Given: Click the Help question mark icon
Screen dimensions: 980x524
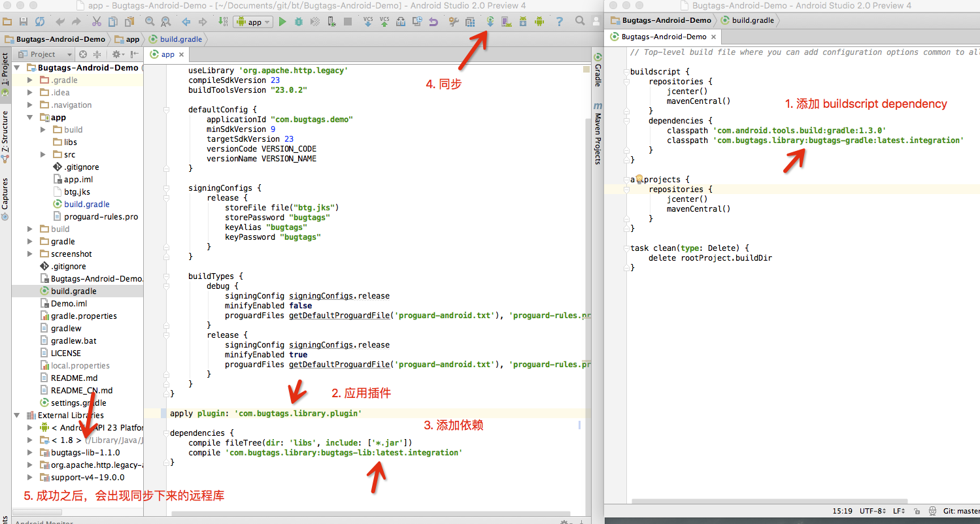Looking at the screenshot, I should 560,22.
